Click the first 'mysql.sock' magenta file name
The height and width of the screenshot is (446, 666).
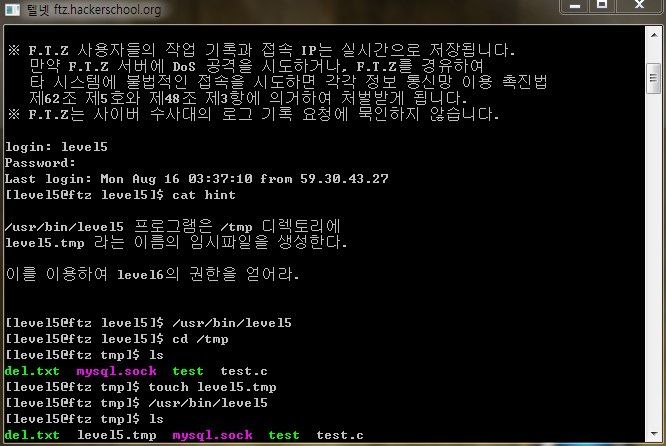116,371
